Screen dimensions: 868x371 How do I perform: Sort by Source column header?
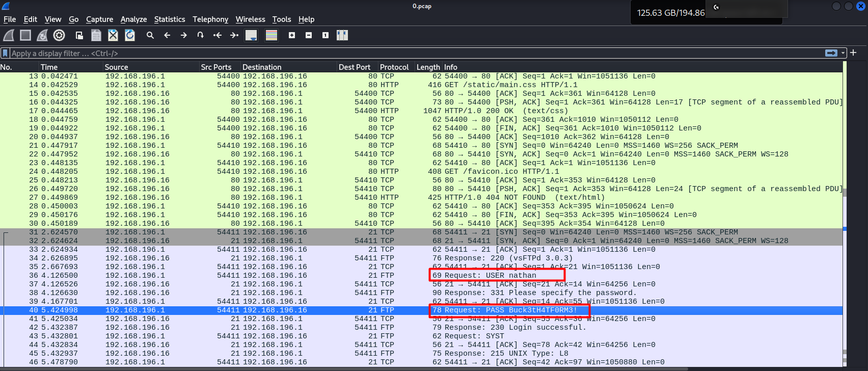(x=151, y=67)
